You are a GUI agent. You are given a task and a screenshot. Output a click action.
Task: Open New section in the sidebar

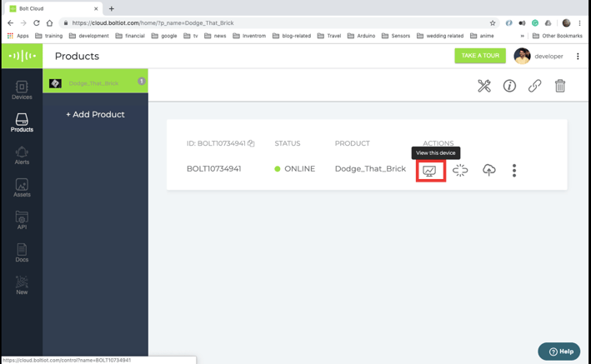point(22,285)
